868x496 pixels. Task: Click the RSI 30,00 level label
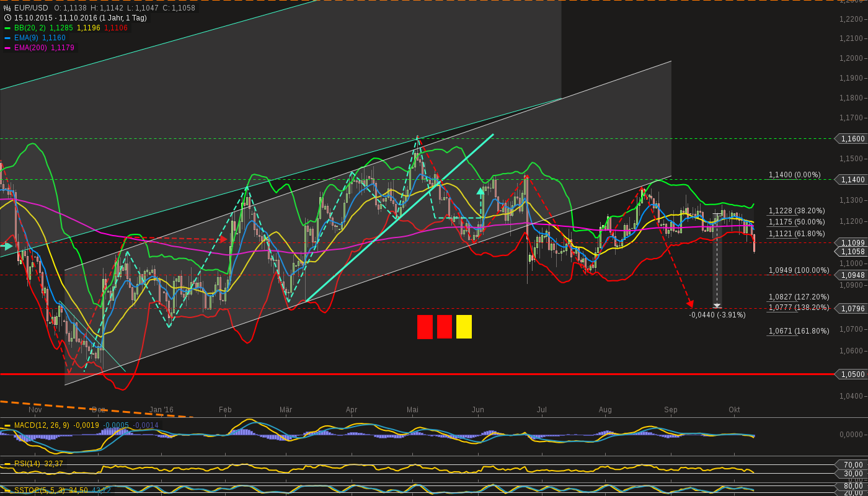click(x=854, y=474)
